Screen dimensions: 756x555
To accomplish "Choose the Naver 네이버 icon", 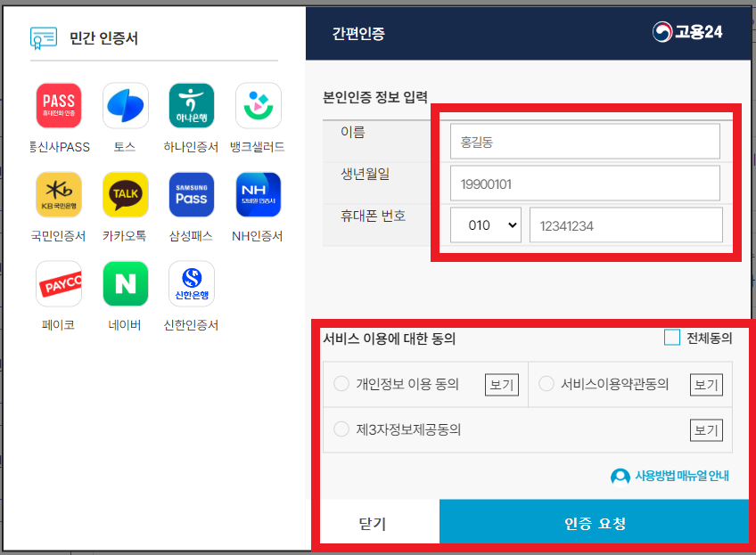I will [126, 284].
